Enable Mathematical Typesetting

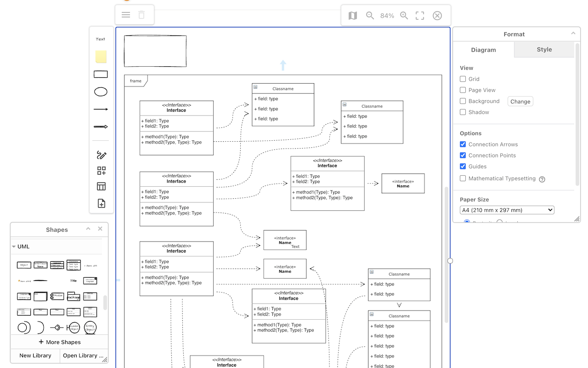(x=463, y=178)
